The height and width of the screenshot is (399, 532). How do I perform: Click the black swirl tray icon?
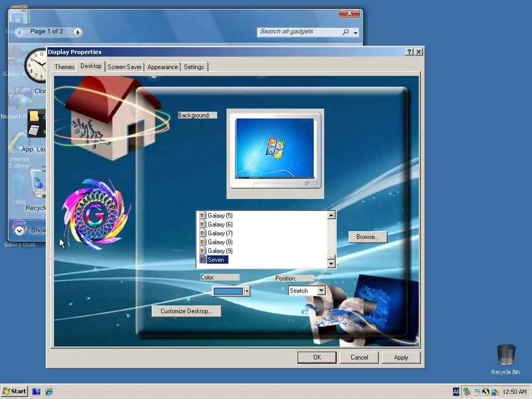486,392
